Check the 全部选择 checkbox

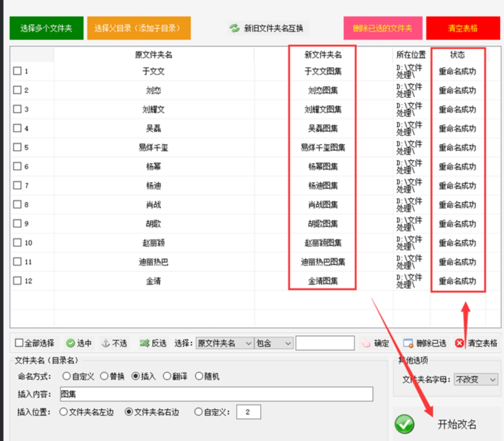[x=19, y=343]
